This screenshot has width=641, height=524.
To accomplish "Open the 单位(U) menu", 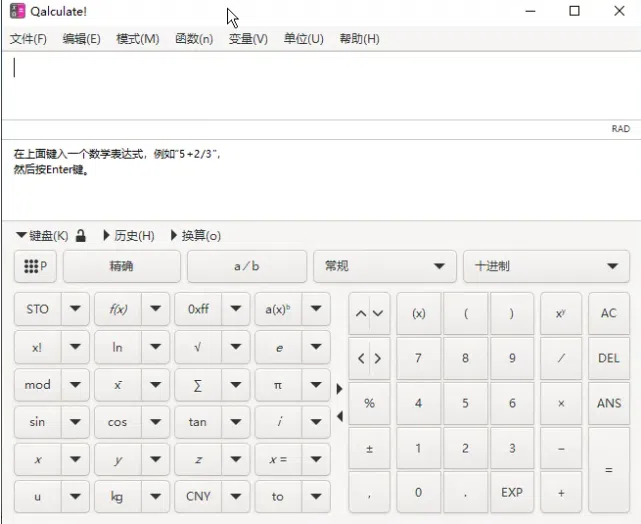I will (x=304, y=39).
